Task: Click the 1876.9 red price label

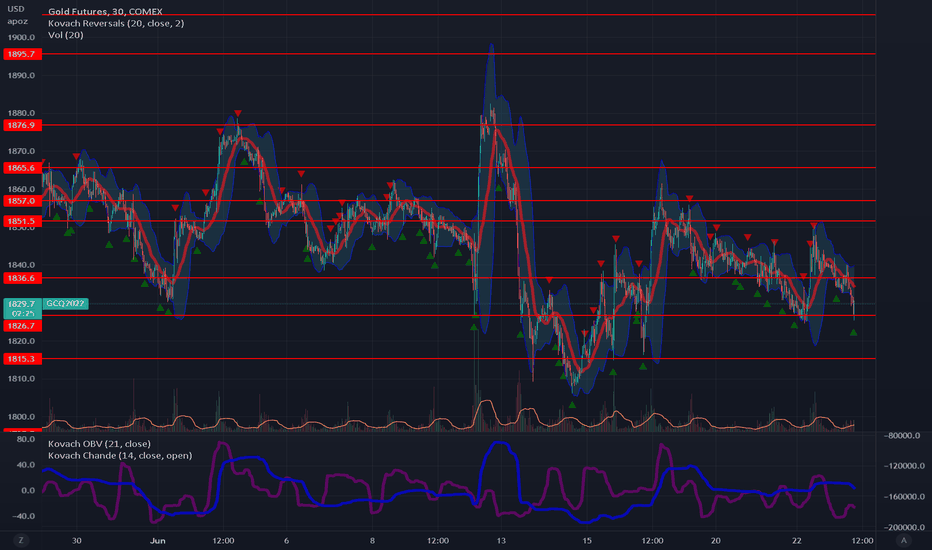Action: (23, 125)
